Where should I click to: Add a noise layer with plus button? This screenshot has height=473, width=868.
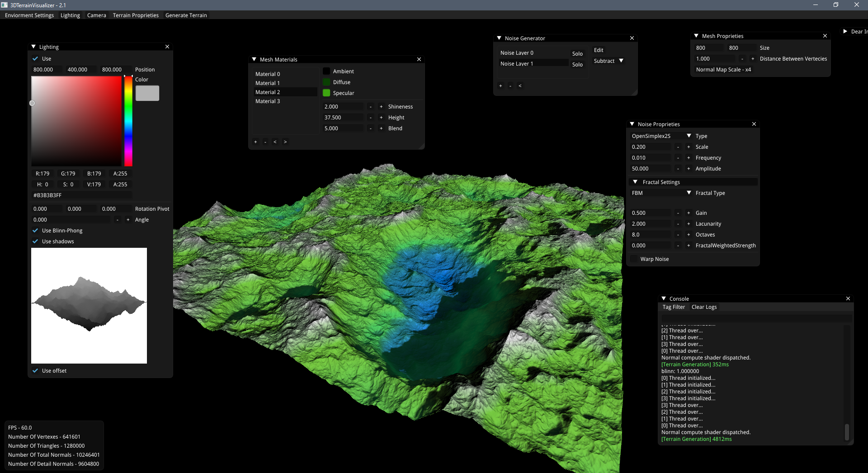tap(500, 86)
